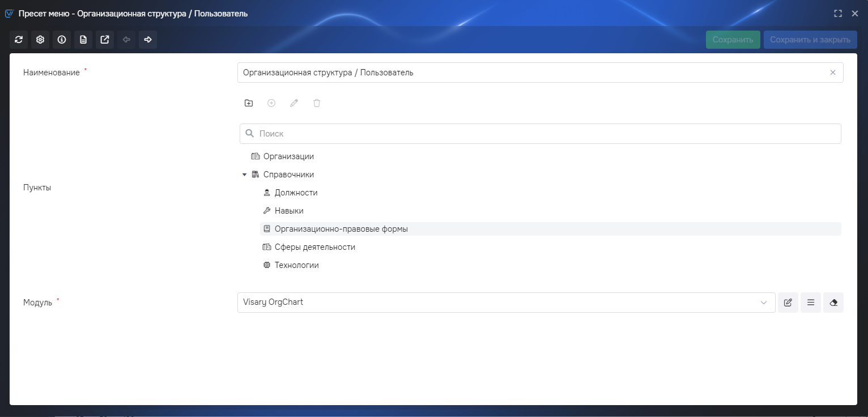This screenshot has width=868, height=417.
Task: Click the Модуль label
Action: 38,303
